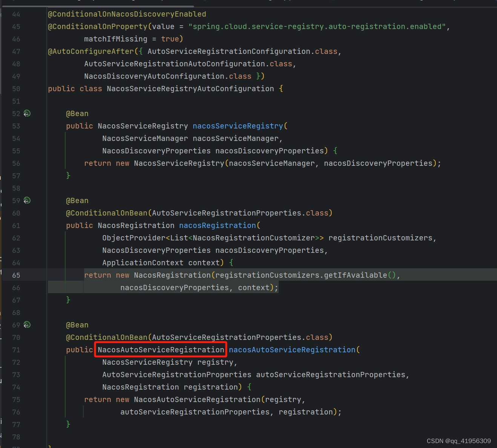The image size is (497, 448).
Task: Click the string "spring.cloud.service-registry.auto-registration.enabled"
Action: tap(317, 26)
